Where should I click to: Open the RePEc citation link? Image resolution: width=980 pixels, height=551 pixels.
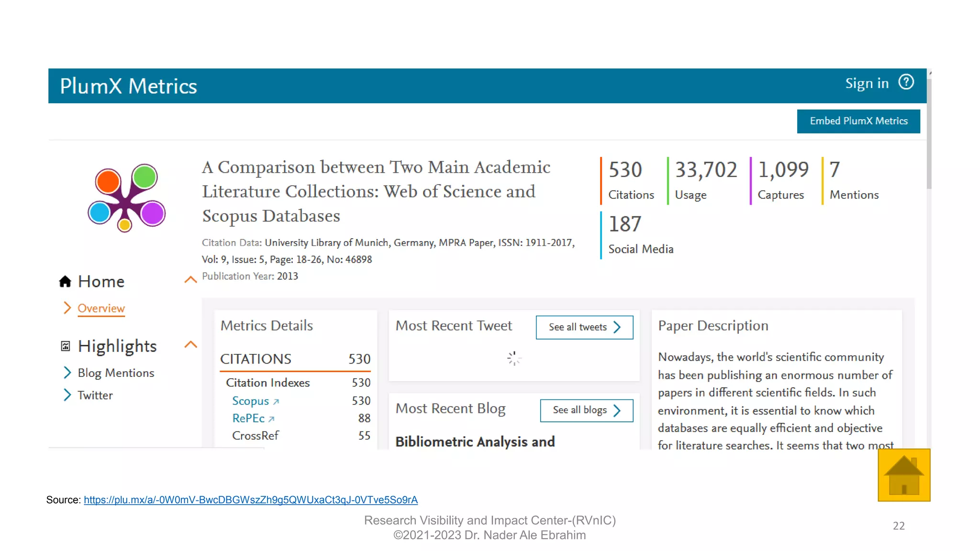(x=248, y=418)
